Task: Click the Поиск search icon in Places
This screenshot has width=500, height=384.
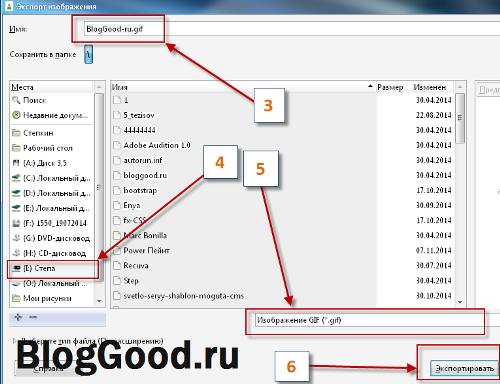Action: (x=16, y=100)
